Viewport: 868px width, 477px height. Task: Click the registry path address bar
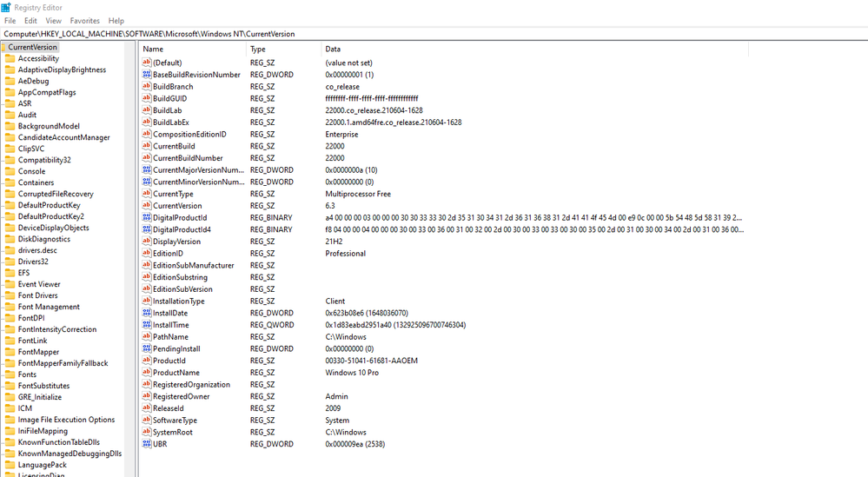pyautogui.click(x=434, y=34)
